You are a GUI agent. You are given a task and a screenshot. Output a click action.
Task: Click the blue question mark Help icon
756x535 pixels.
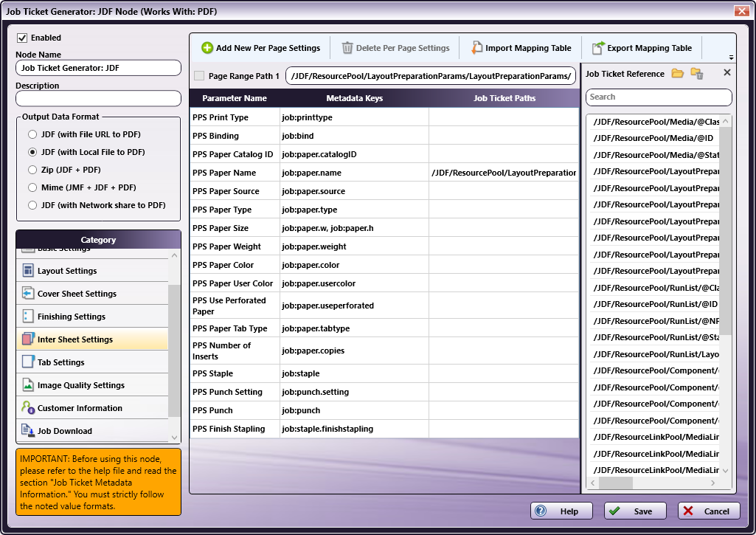tap(541, 511)
